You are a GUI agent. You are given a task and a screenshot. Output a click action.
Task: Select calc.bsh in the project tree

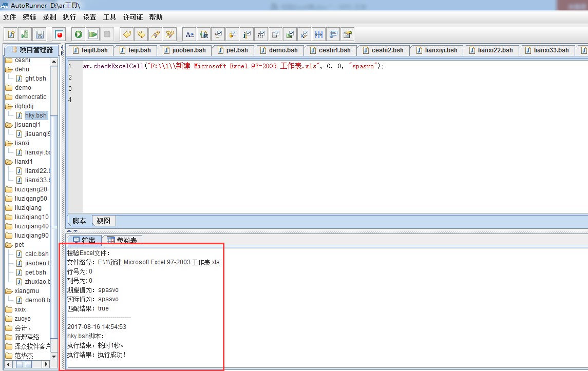pyautogui.click(x=36, y=254)
